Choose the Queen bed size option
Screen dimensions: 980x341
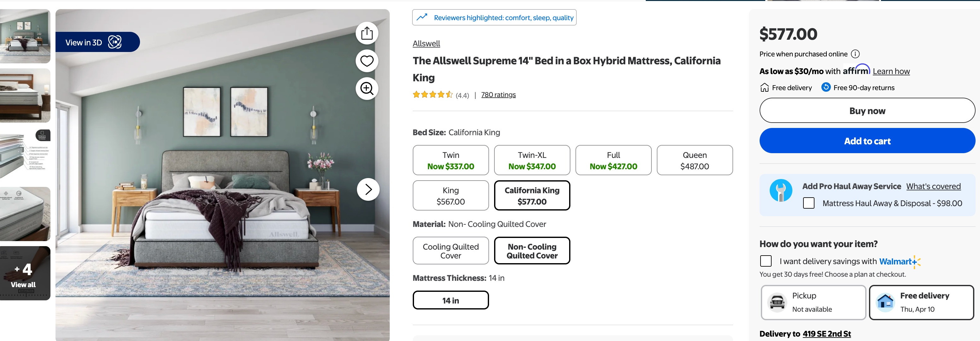pyautogui.click(x=694, y=160)
